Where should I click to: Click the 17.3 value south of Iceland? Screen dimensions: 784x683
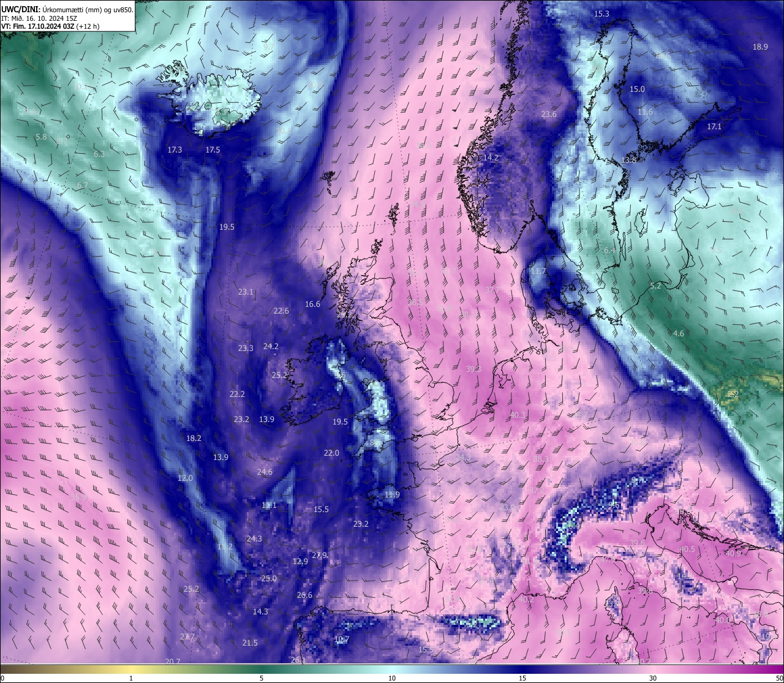tap(175, 149)
